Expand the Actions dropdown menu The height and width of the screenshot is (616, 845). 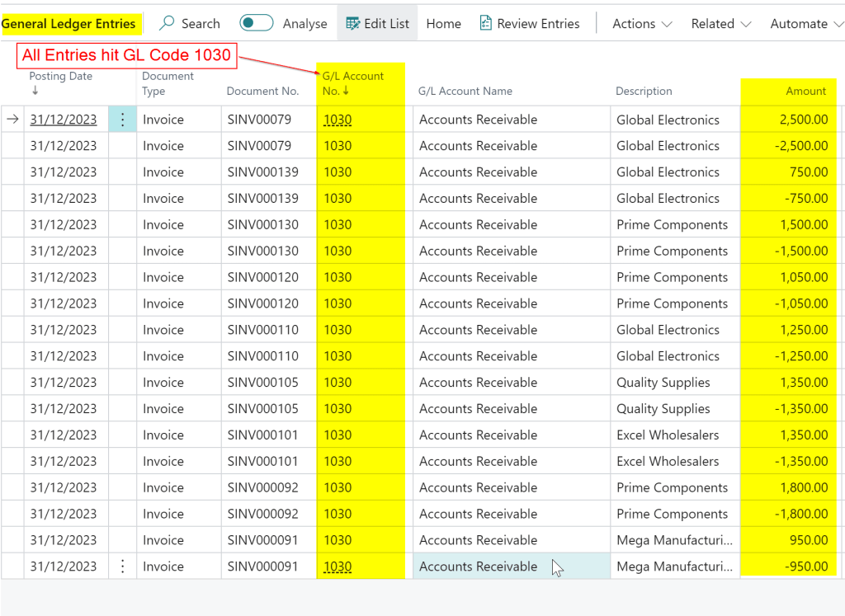click(642, 24)
